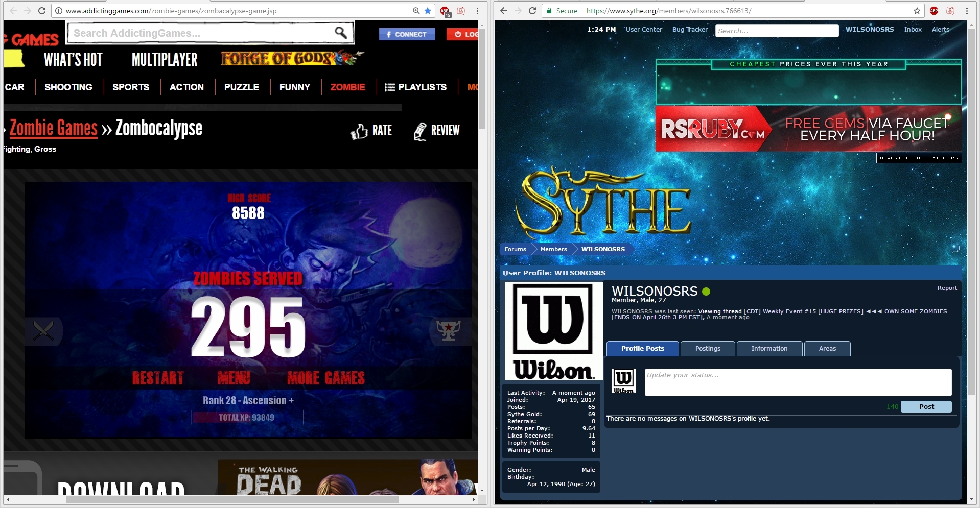Click the back arrow in the Sythe browser
Screen dimensions: 980x508
pos(504,11)
